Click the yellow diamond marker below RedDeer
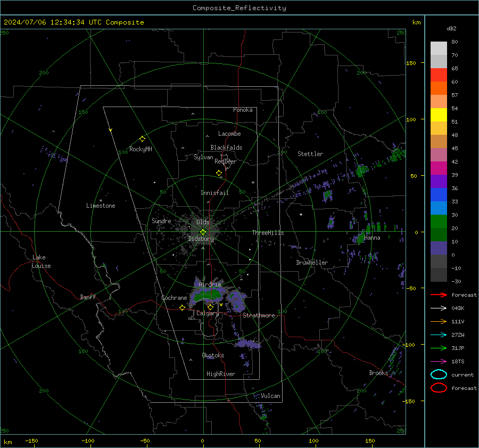479x448 pixels. tap(219, 173)
